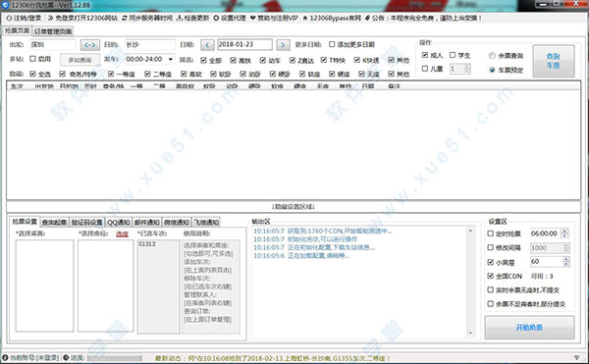This screenshot has height=364, width=589.
Task: Check the 学生 passenger checkbox
Action: click(x=453, y=55)
